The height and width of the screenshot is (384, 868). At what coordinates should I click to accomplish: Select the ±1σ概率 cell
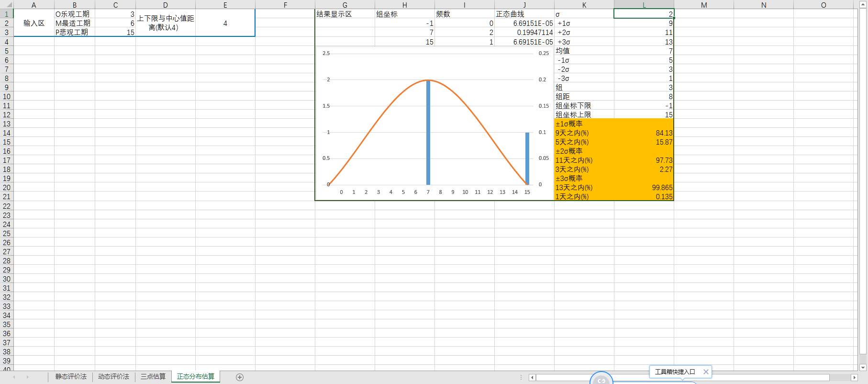(x=584, y=124)
